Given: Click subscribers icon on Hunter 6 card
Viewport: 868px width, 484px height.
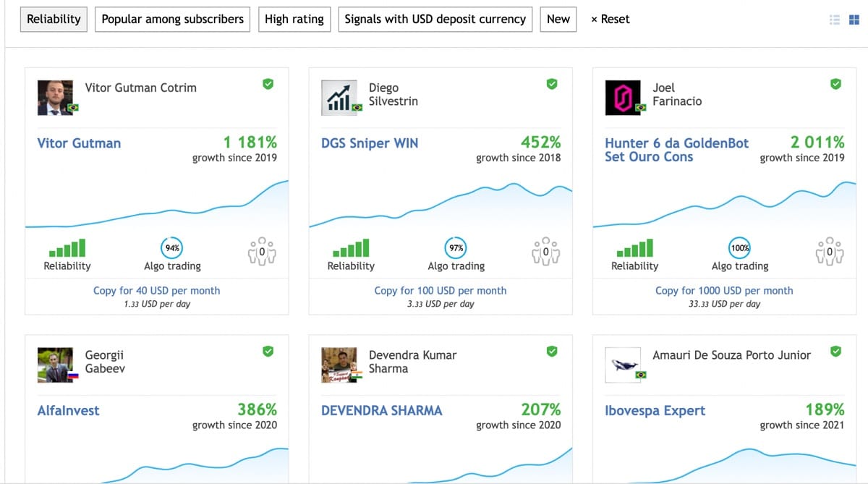Looking at the screenshot, I should [x=830, y=251].
